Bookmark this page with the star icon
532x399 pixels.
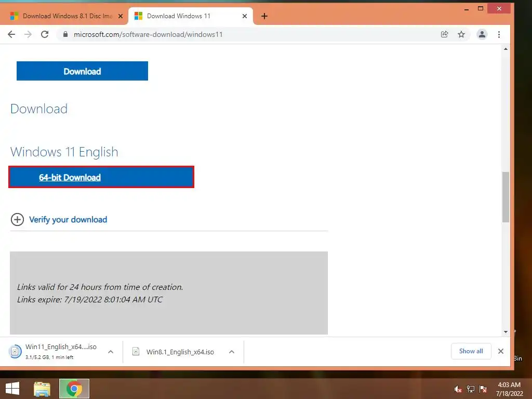tap(461, 34)
